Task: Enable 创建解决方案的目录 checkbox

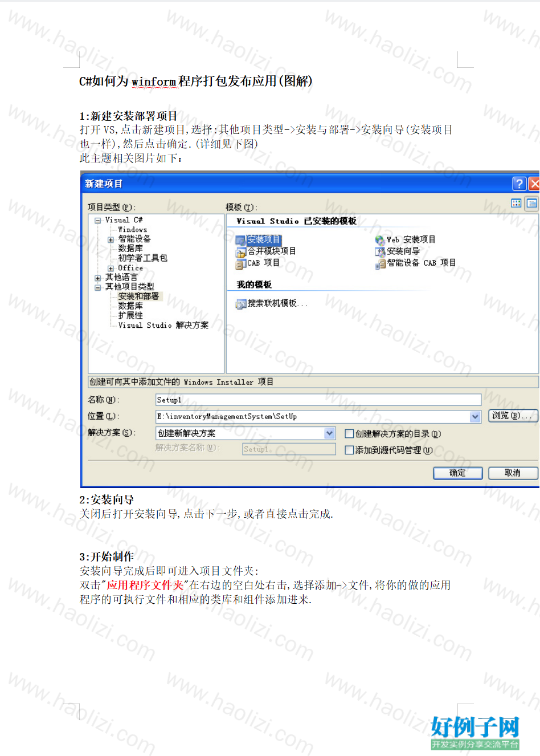Action: (x=349, y=434)
